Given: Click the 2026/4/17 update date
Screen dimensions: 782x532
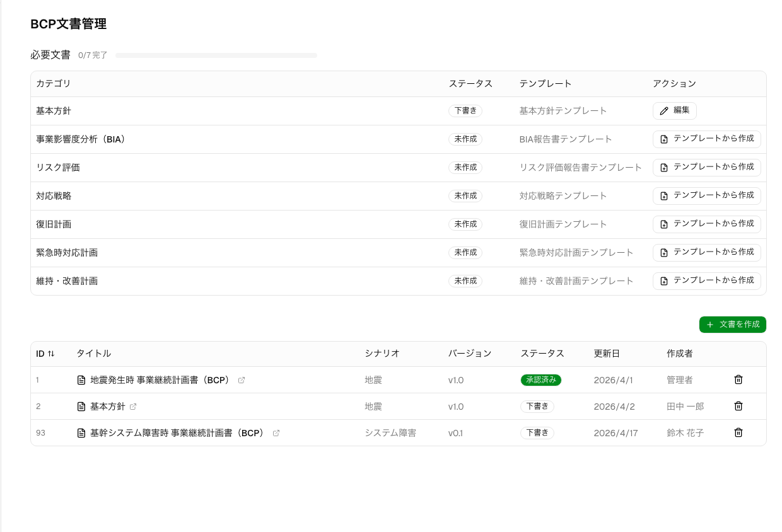Looking at the screenshot, I should pyautogui.click(x=616, y=433).
